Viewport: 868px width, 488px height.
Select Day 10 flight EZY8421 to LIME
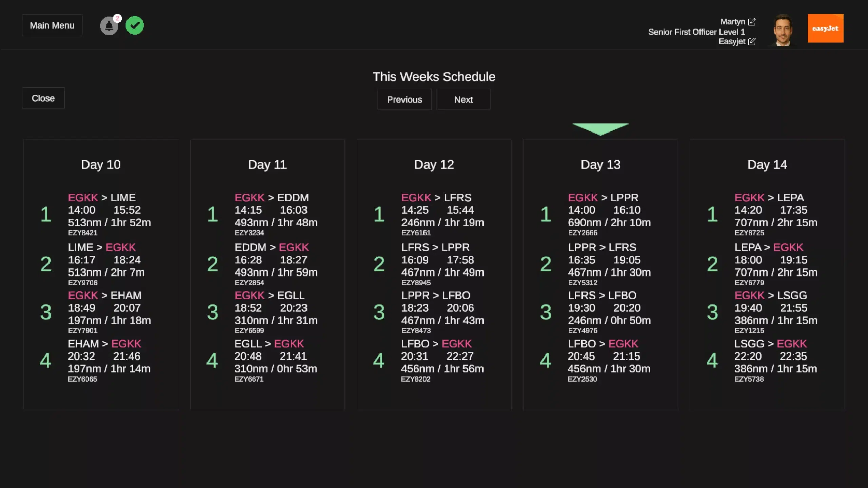point(109,214)
